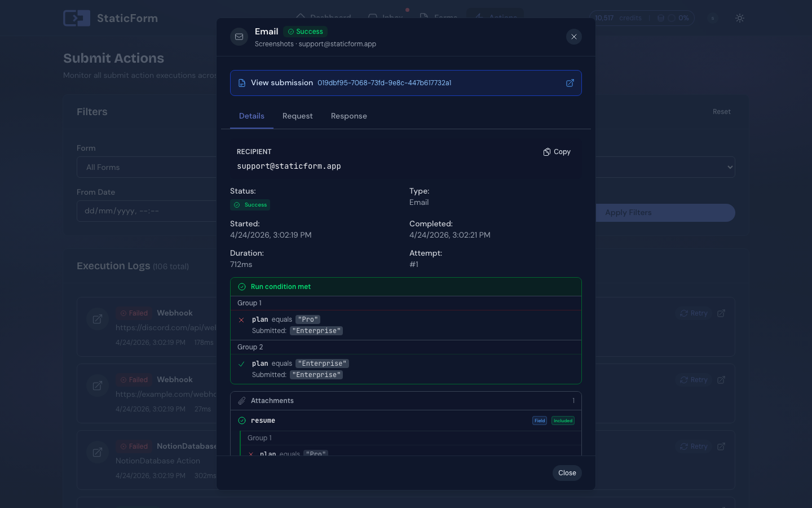Click the Run condition met check icon
The height and width of the screenshot is (508, 812).
(242, 287)
